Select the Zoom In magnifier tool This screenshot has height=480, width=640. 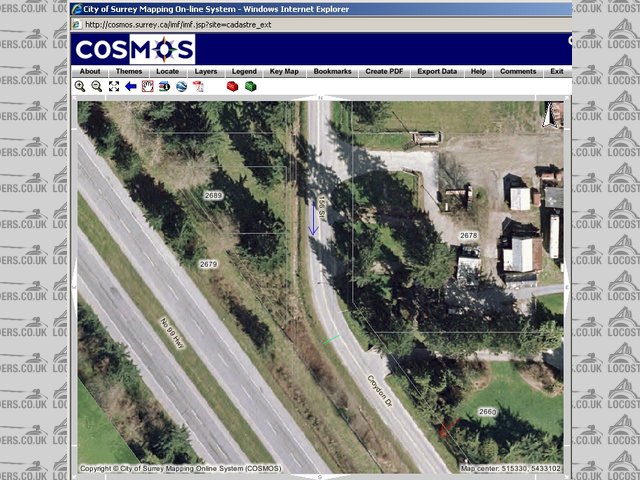point(80,87)
